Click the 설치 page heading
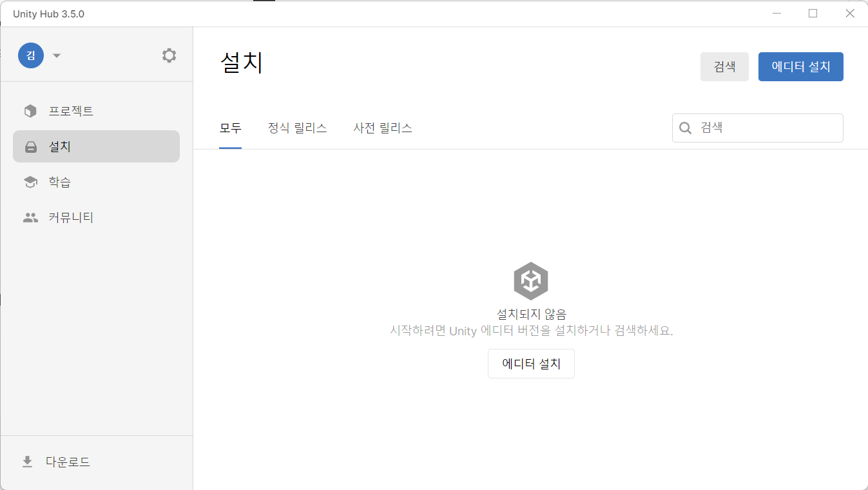868x490 pixels. [x=242, y=63]
